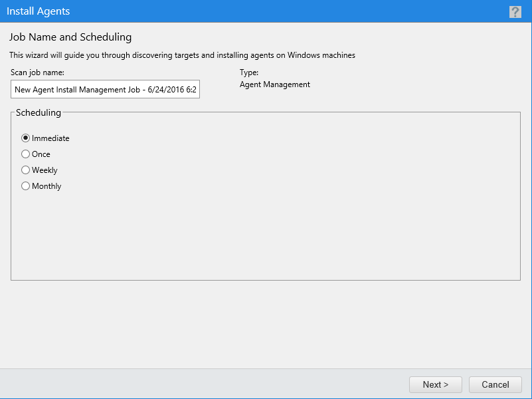Viewport: 532px width, 399px height.
Task: Click into the Scan job name field
Action: coord(105,89)
